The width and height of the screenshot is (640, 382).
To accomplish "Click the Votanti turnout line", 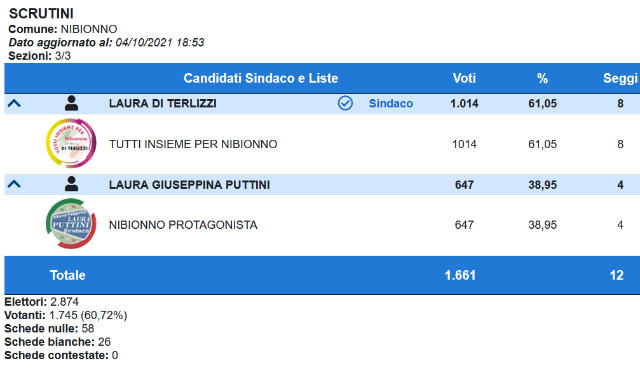I will tap(66, 315).
